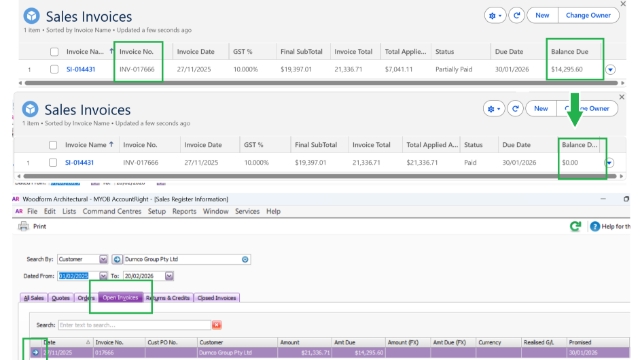Click the blue Help question mark icon
Screen dimensions: 640x360
click(595, 226)
